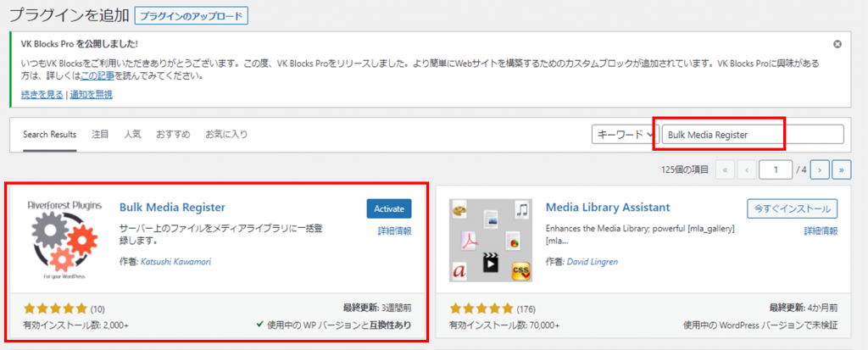Switch to the Search Results tab
Image resolution: width=868 pixels, height=350 pixels.
pyautogui.click(x=49, y=134)
